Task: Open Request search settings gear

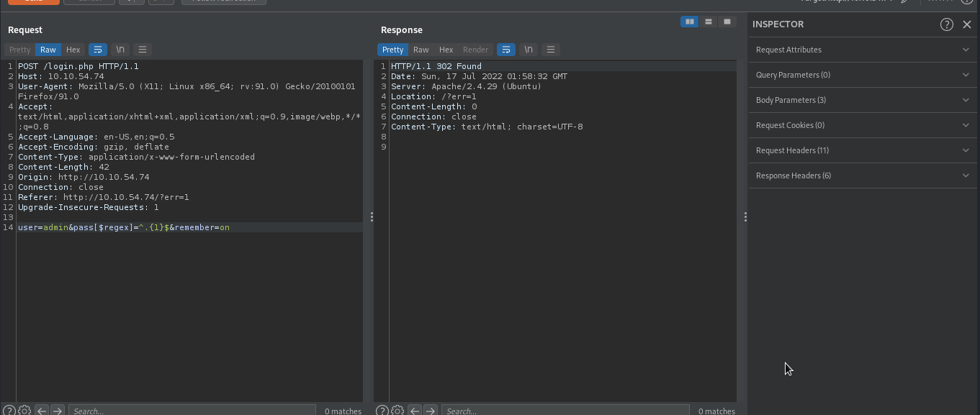Action: click(x=24, y=411)
